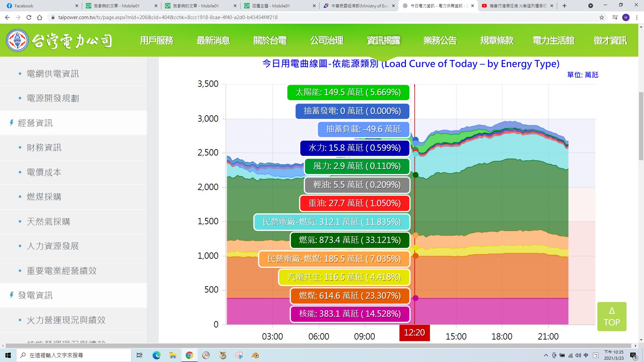Open the 火力營運現況與績效 sidebar link
Image resolution: width=644 pixels, height=362 pixels.
[x=66, y=320]
